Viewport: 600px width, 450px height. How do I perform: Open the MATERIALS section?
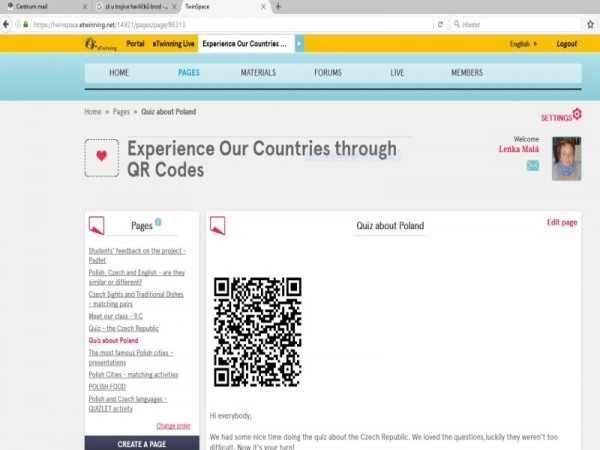click(x=258, y=73)
